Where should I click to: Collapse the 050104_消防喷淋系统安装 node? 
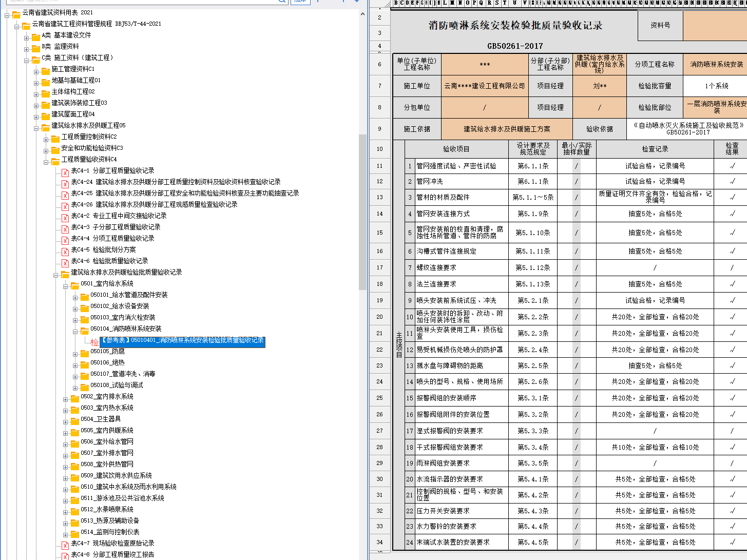tap(75, 331)
